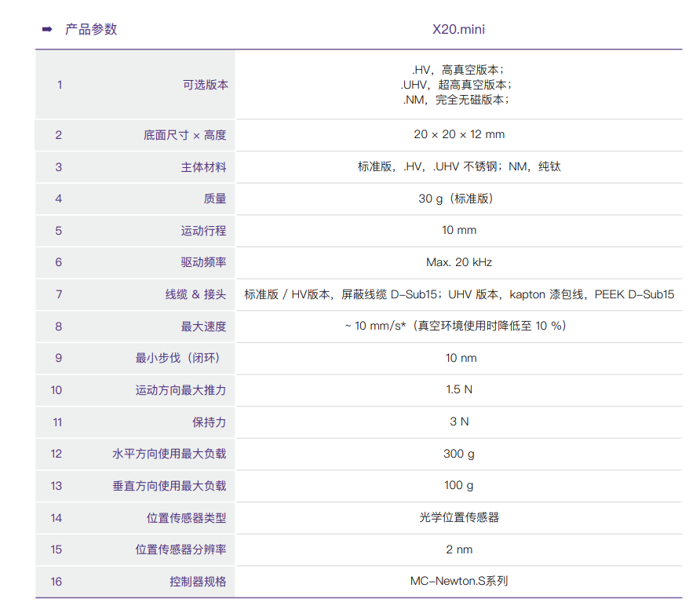Click the Max. 20 kHz frequency value
Image resolution: width=700 pixels, height=606 pixels.
pos(459,262)
